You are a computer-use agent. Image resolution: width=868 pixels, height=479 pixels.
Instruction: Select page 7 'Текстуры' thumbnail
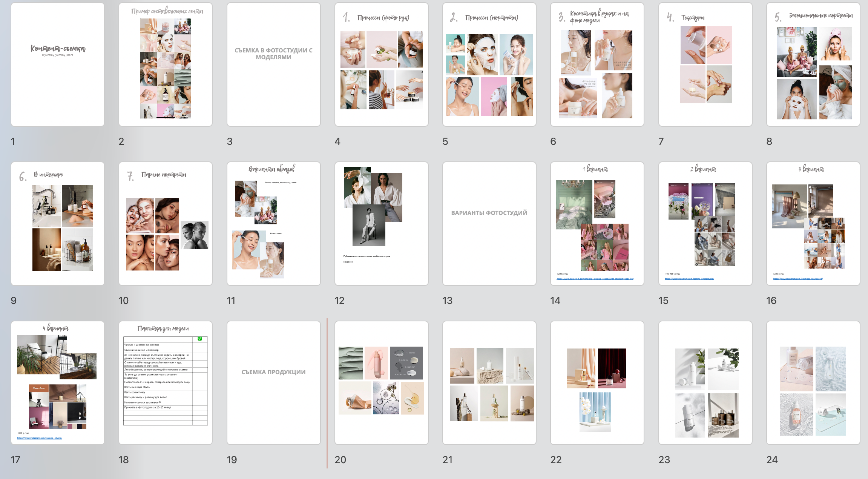click(705, 64)
